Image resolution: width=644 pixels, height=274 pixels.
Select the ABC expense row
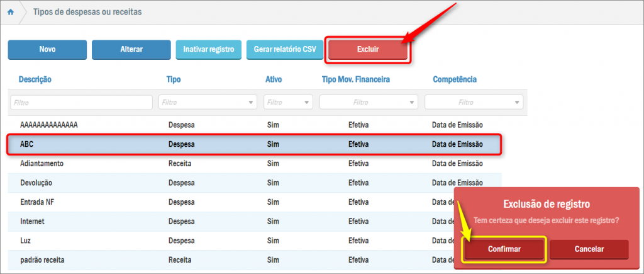[x=252, y=144]
